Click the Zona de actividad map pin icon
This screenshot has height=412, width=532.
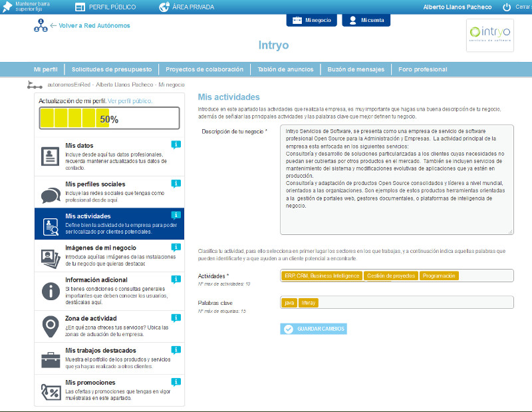click(x=51, y=326)
